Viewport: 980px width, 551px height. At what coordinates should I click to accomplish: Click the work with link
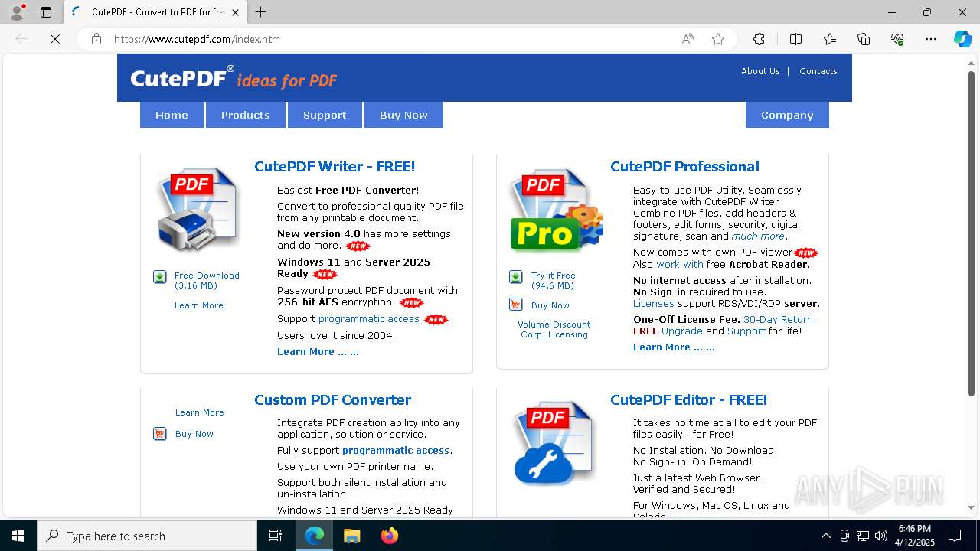679,265
